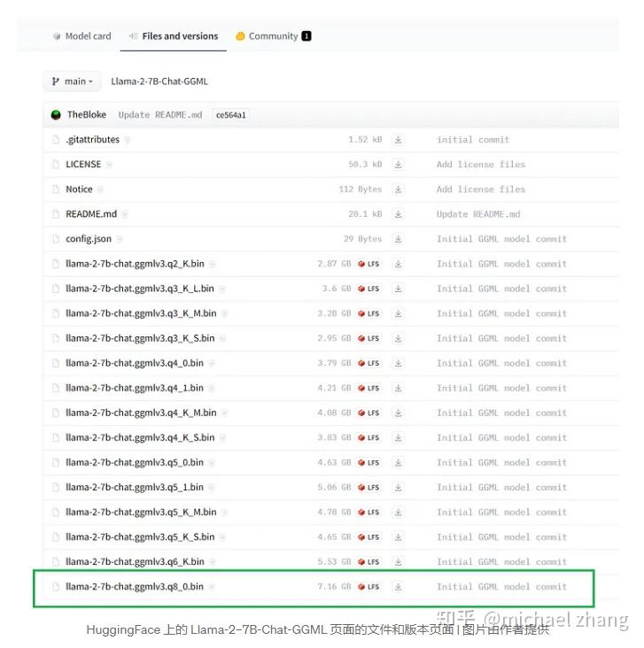Viewport: 644px width, 648px height.
Task: Download the Notice file
Action: point(399,189)
